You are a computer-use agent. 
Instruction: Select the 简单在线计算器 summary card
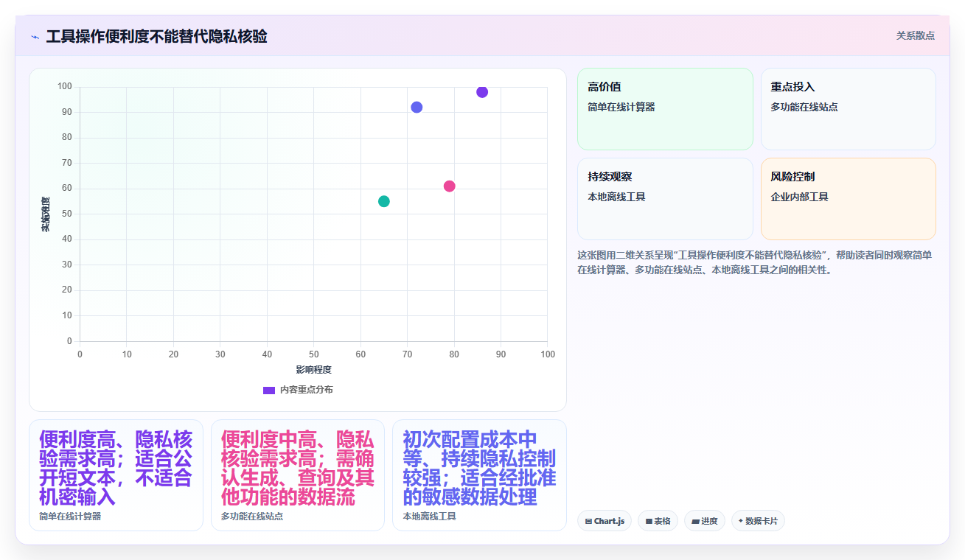coord(116,475)
